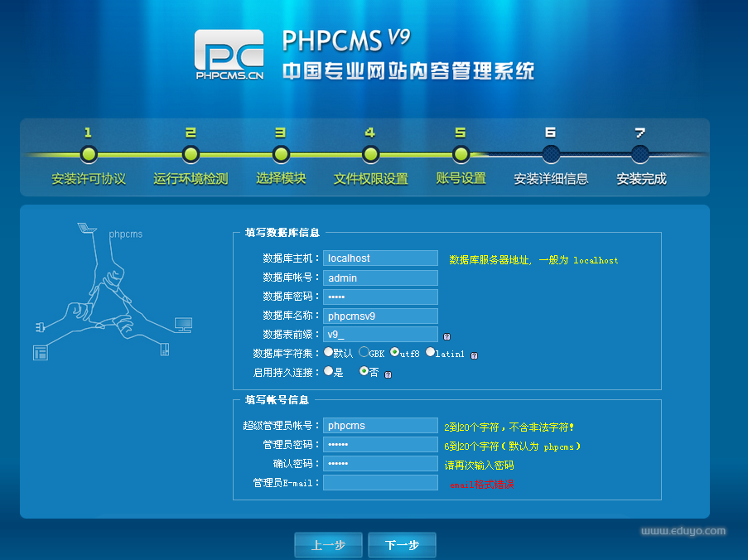The width and height of the screenshot is (748, 560).
Task: Click the 数据库主机 localhost input field
Action: [380, 258]
